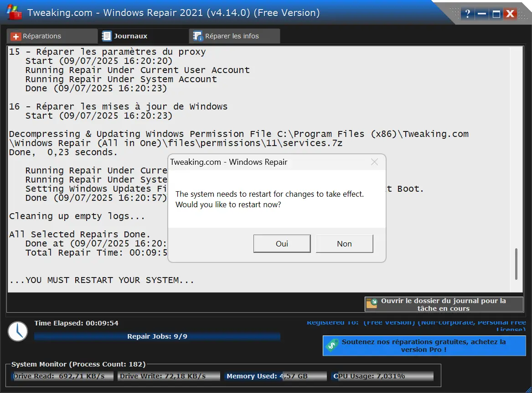Click log line '16 - Réparer les mises à jour de Windows'
The width and height of the screenshot is (532, 393).
pyautogui.click(x=118, y=107)
